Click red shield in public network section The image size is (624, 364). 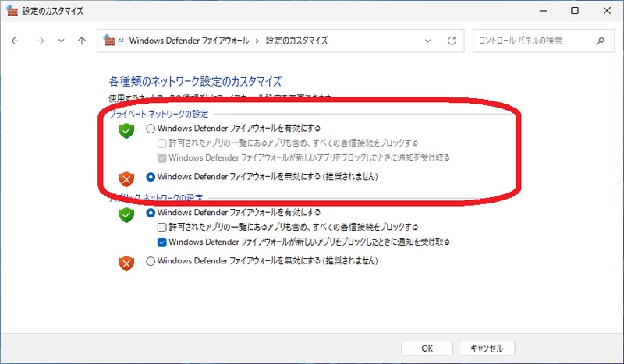(x=126, y=263)
